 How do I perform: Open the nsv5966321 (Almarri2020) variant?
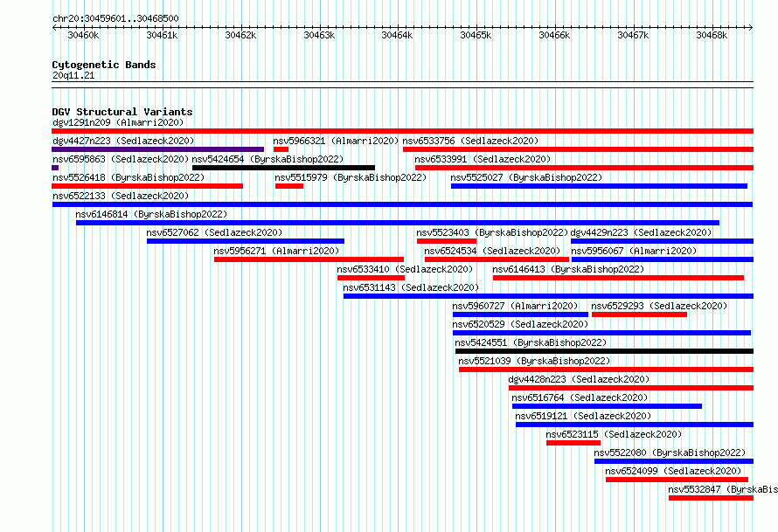(x=336, y=141)
